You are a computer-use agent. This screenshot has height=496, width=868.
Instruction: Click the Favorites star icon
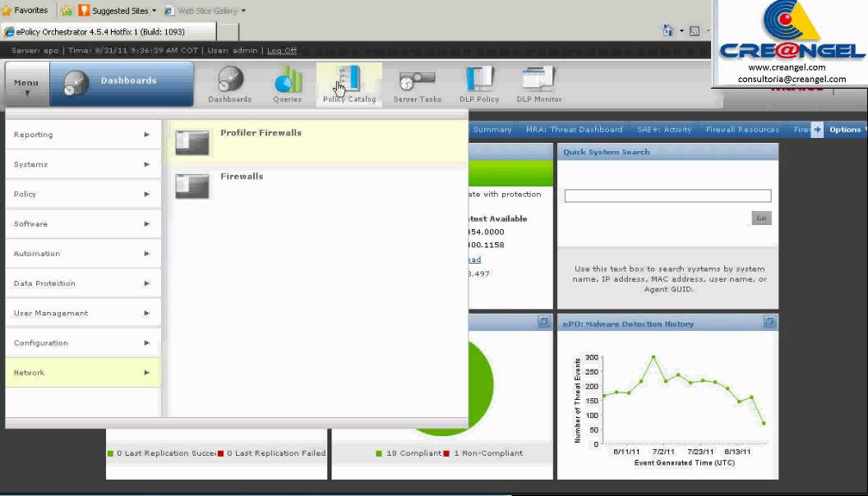(7, 11)
